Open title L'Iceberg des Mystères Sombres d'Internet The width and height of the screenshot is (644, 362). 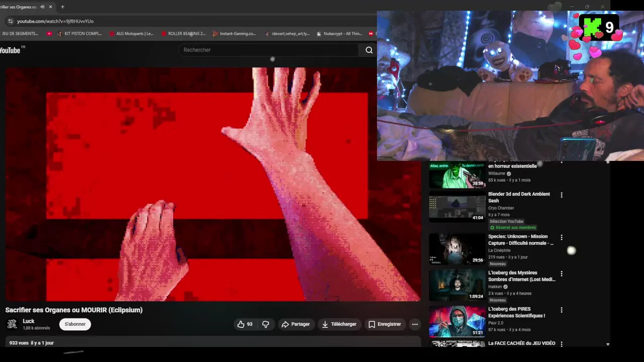tap(522, 276)
